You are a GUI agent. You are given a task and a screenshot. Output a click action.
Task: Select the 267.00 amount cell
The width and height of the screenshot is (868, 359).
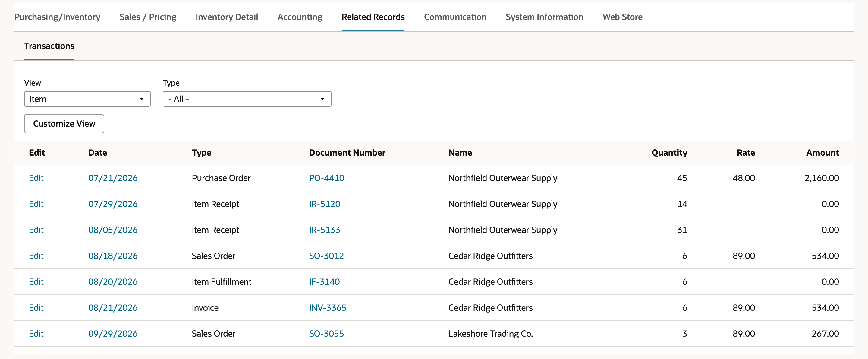[825, 334]
